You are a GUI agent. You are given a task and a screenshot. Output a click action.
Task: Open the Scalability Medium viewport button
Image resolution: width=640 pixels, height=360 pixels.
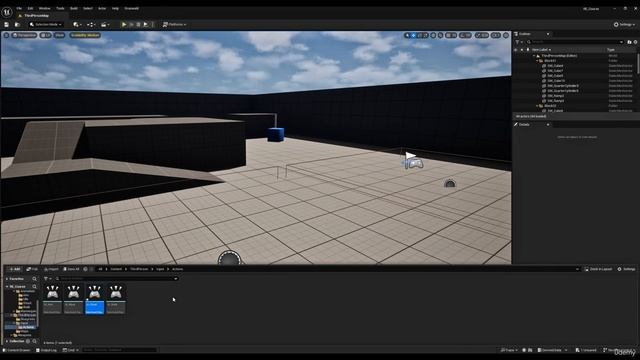pos(85,36)
